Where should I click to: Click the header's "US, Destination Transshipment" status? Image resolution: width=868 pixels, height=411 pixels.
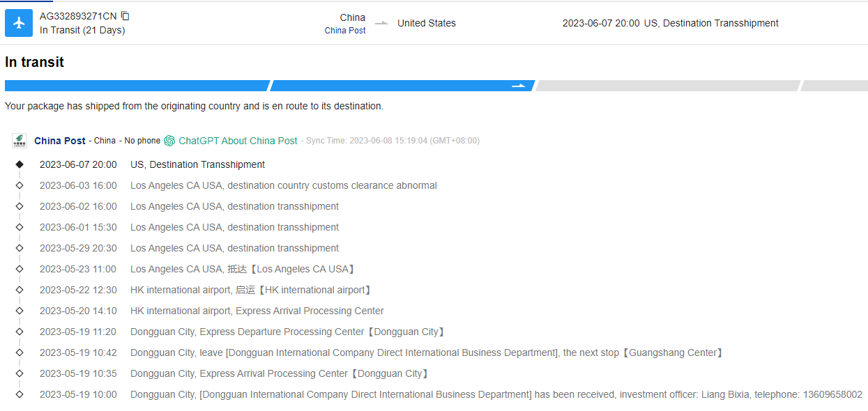pos(711,23)
